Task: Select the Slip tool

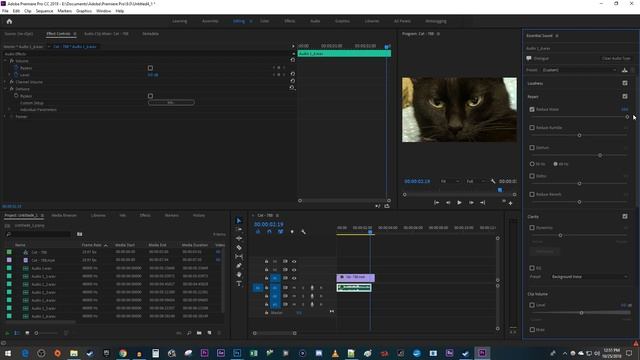Action: point(239,256)
